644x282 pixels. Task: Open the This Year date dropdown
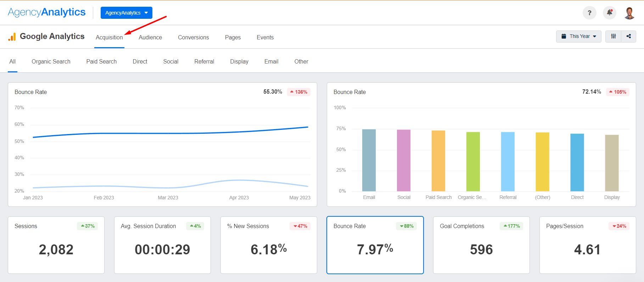[x=578, y=36]
